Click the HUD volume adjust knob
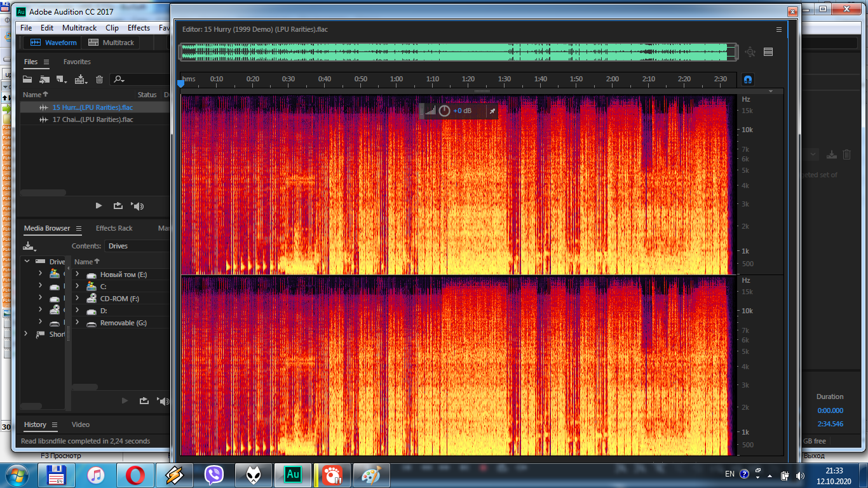 tap(444, 111)
